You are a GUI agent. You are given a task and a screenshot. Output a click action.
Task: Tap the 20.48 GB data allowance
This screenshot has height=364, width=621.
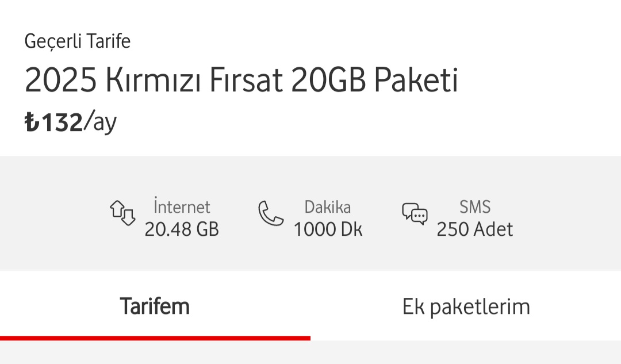[x=182, y=229]
